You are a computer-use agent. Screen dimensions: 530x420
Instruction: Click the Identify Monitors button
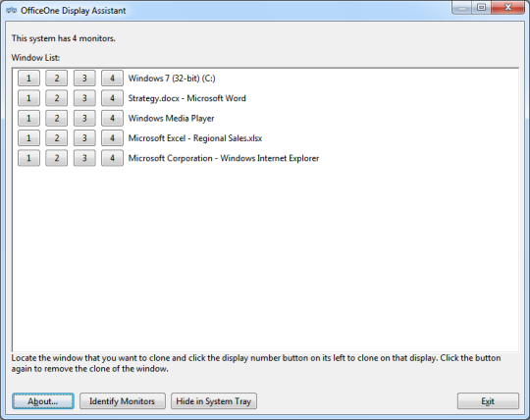click(x=123, y=401)
